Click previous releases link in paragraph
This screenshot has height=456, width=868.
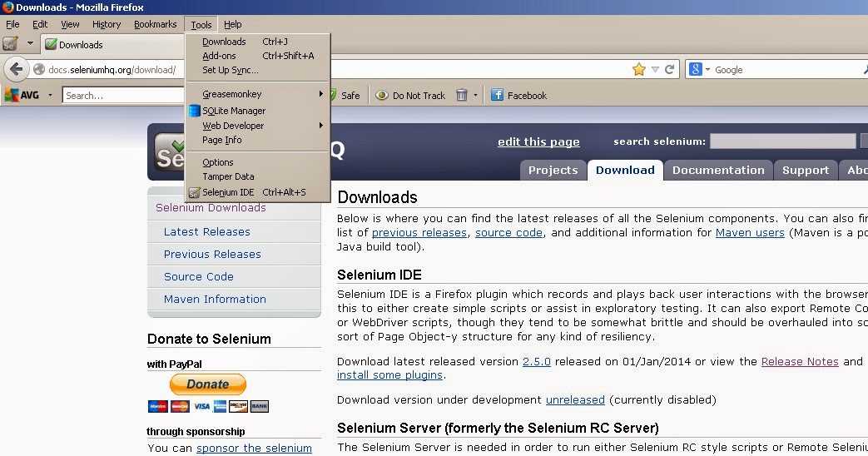pos(419,232)
